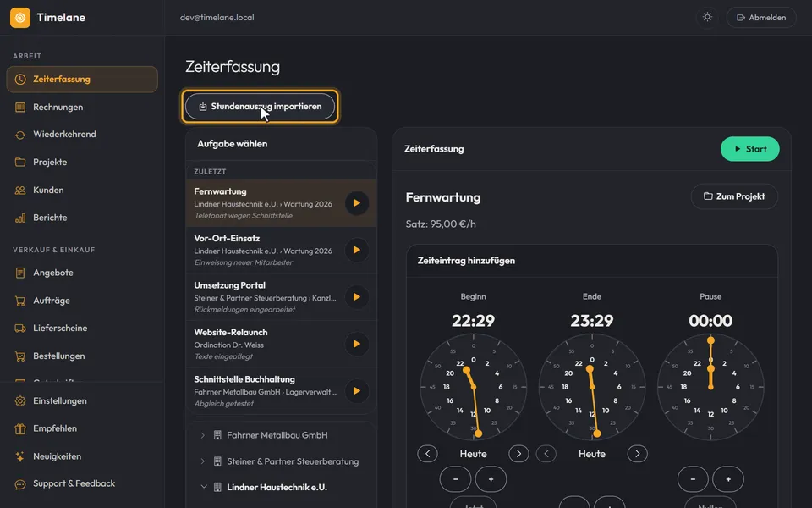The width and height of the screenshot is (812, 508).
Task: Collapse the Lindner Haustechnik e.U. customer
Action: coord(204,488)
